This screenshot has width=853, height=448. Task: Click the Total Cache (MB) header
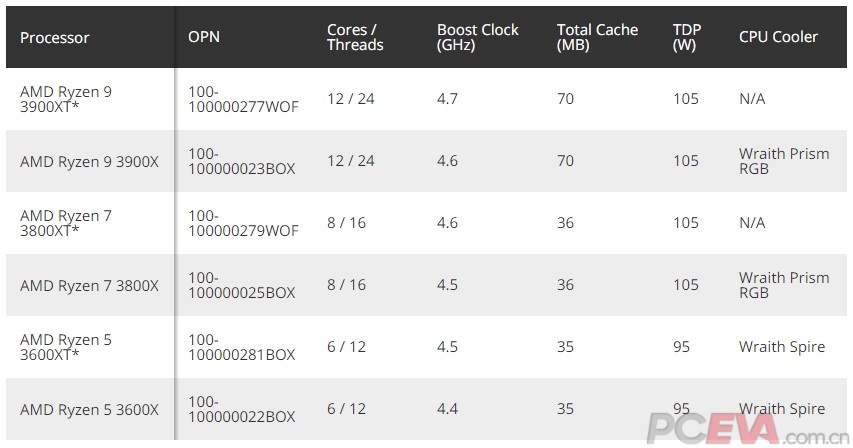pos(597,37)
